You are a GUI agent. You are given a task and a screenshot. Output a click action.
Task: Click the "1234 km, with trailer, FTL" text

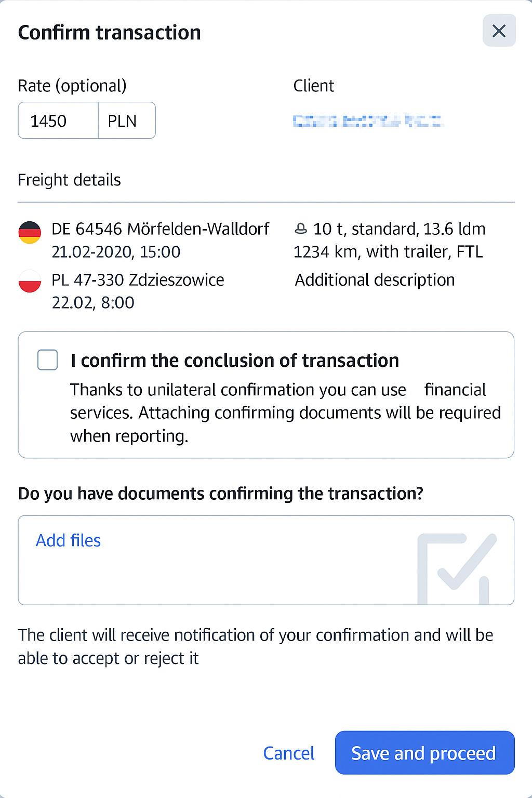tap(388, 252)
